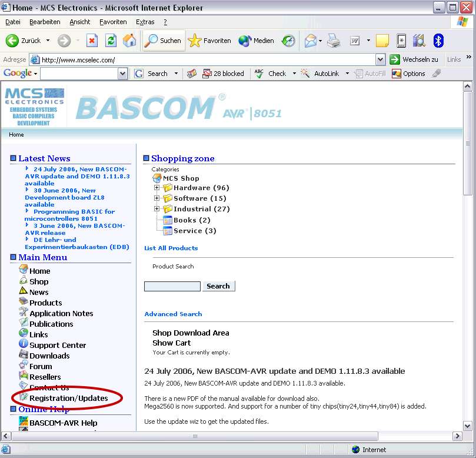Open the Google search box dropdown
The height and width of the screenshot is (458, 476).
click(x=122, y=74)
